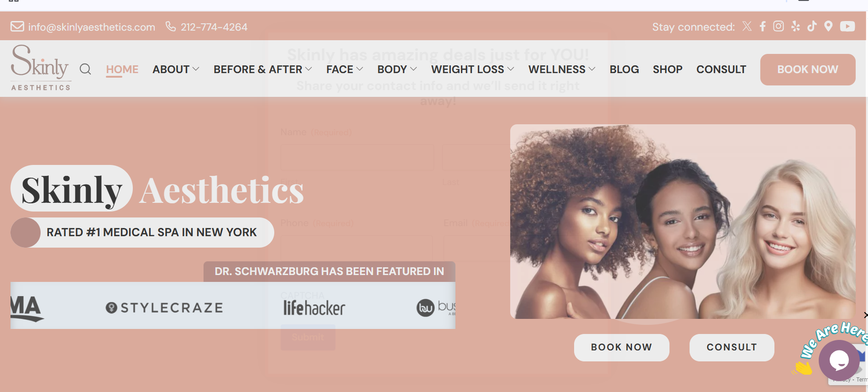Open the Instagram profile icon
The height and width of the screenshot is (392, 868).
coord(779,26)
